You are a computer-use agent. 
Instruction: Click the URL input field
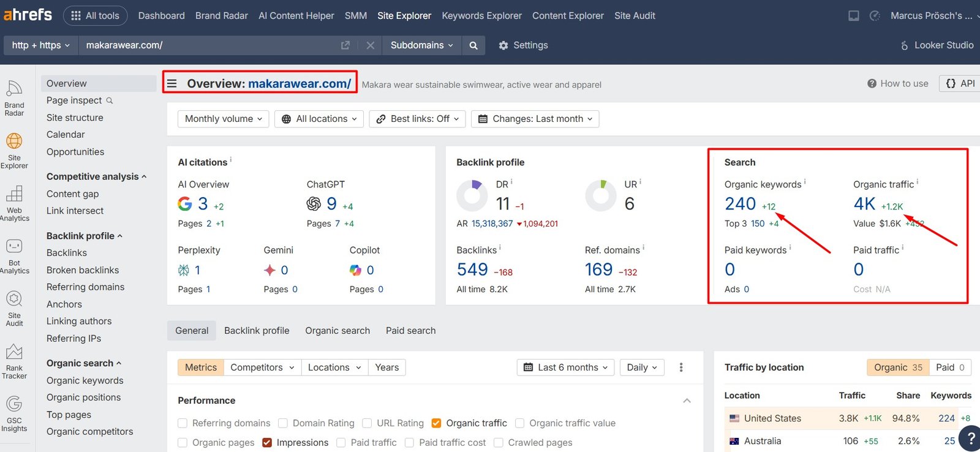click(x=208, y=45)
